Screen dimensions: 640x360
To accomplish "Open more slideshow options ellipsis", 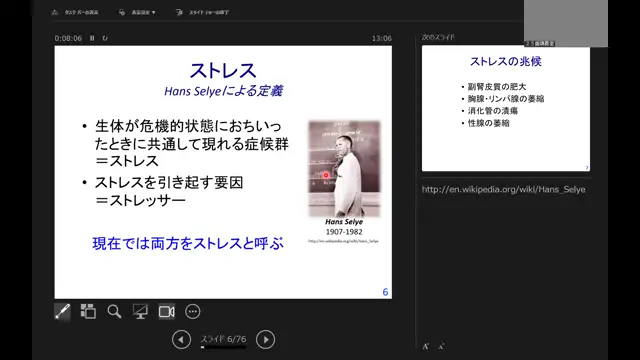I will pos(193,312).
